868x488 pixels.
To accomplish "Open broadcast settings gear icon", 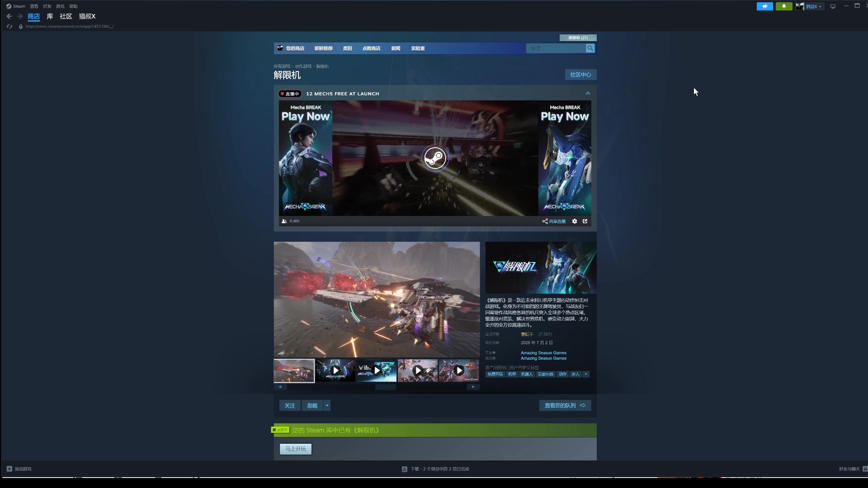I will click(575, 221).
